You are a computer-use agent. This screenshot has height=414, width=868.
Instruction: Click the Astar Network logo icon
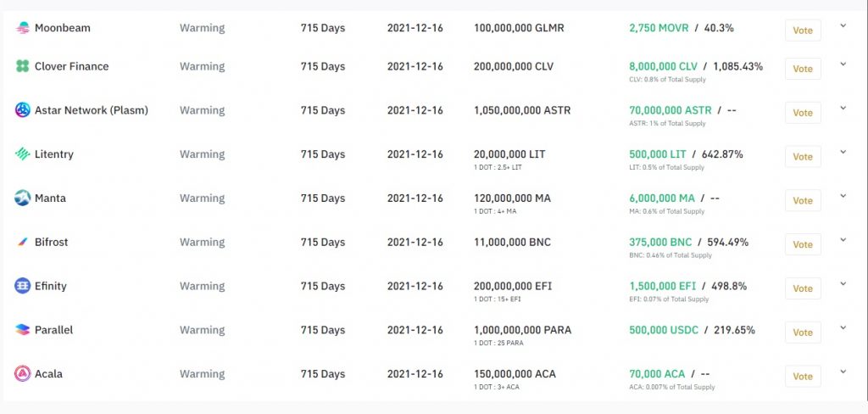coord(23,110)
